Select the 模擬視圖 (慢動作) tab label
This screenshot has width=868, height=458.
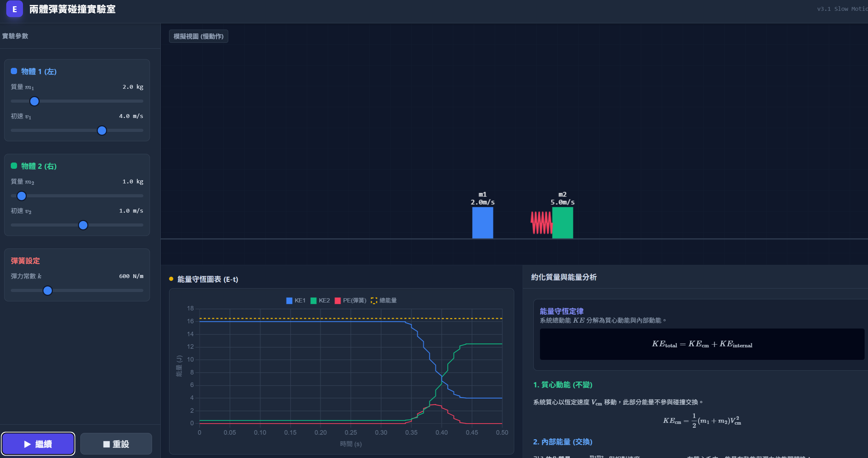[x=198, y=36]
